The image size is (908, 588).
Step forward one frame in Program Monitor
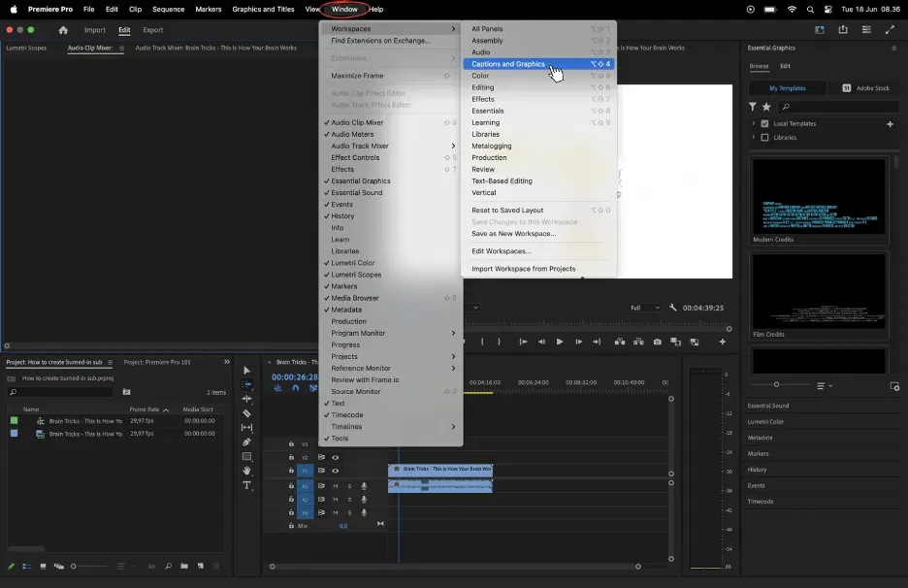point(578,342)
